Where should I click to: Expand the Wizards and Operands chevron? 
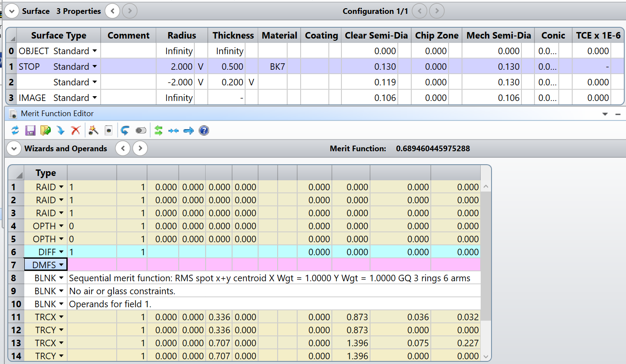coord(14,149)
